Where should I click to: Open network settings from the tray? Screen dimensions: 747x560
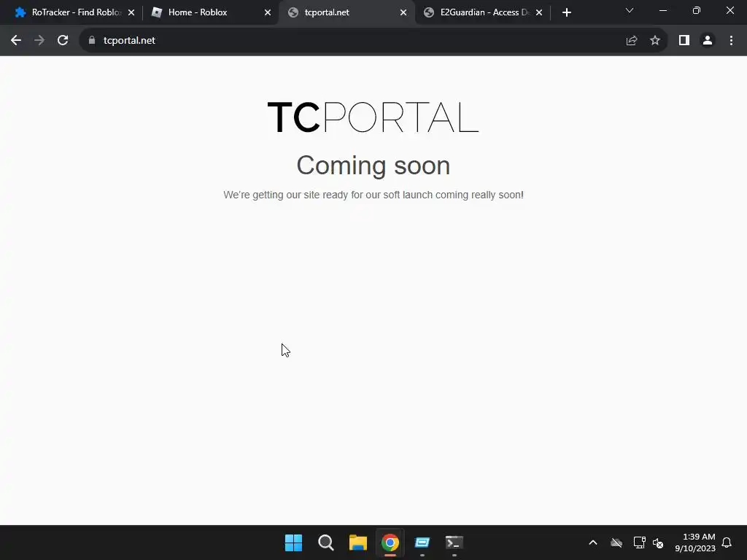point(639,542)
